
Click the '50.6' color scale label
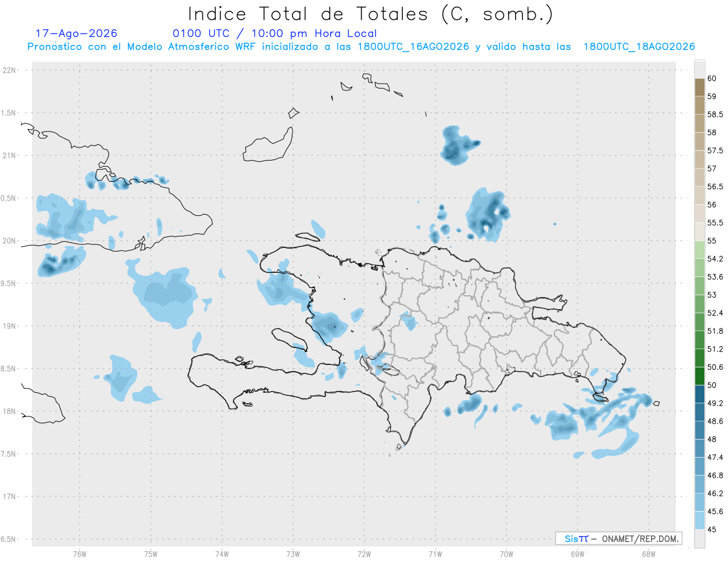pos(715,367)
